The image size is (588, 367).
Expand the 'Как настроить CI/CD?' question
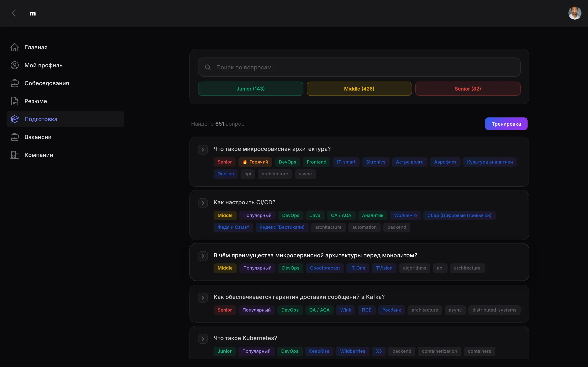[203, 203]
